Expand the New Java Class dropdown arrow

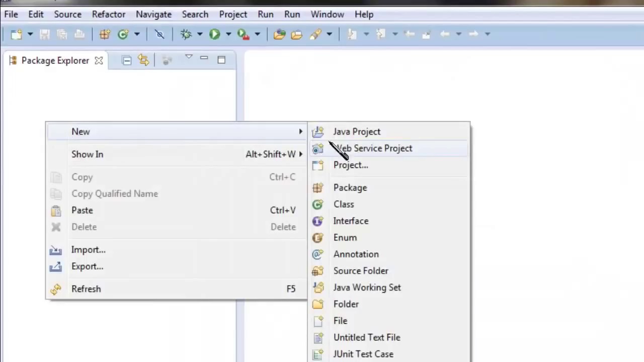coord(137,34)
